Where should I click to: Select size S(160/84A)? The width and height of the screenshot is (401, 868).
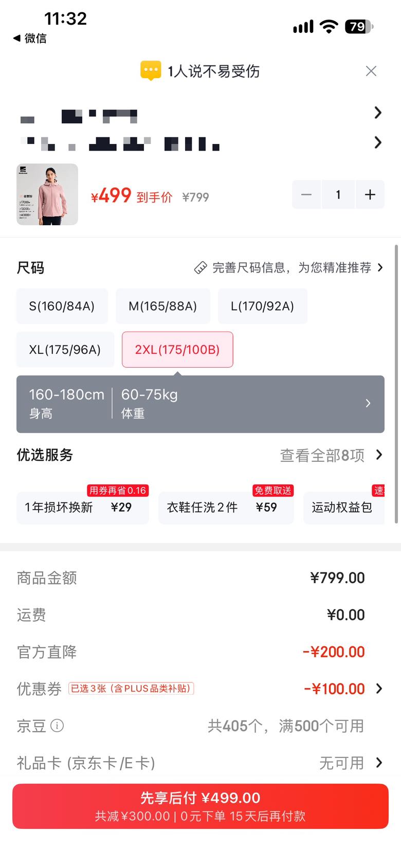tap(62, 306)
